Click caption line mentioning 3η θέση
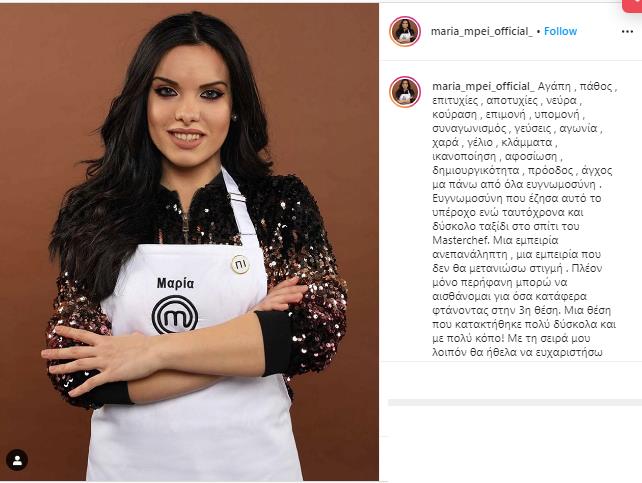Screen dimensions: 642x483 click(521, 310)
